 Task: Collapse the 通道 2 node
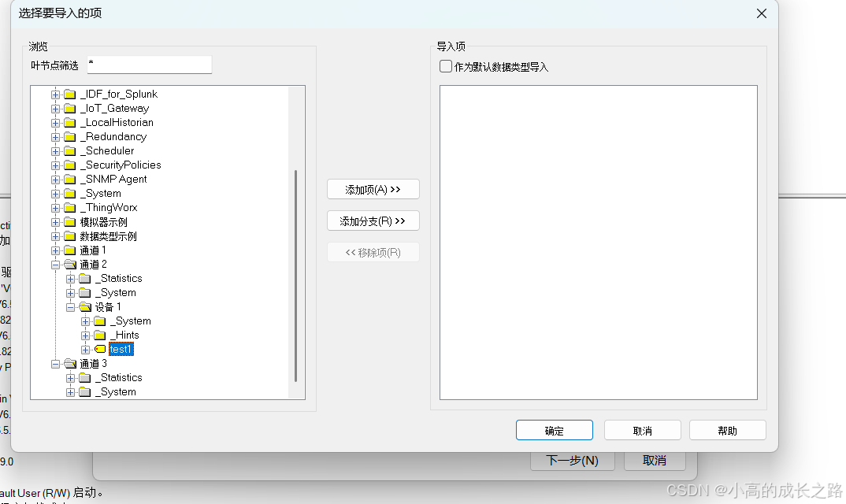coord(56,265)
